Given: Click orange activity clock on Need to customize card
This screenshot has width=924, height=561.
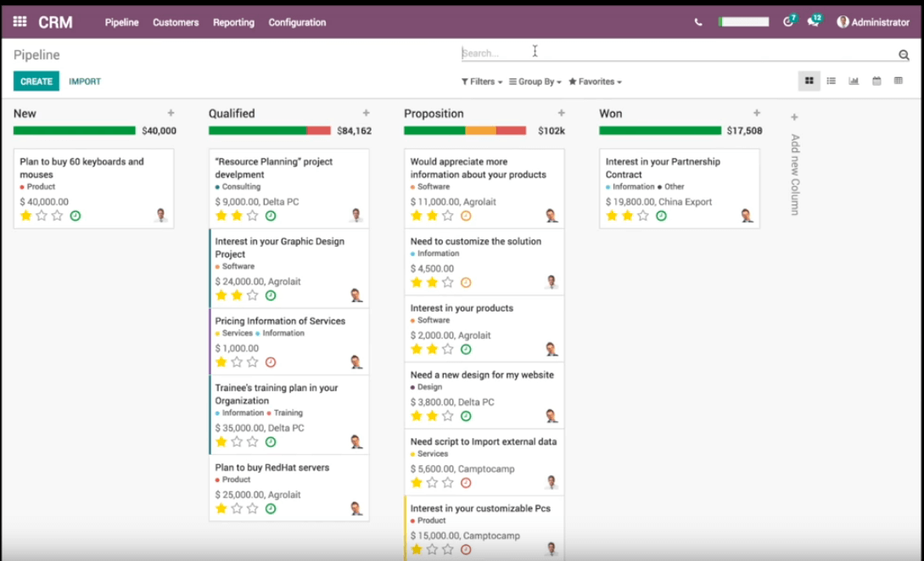Looking at the screenshot, I should click(466, 283).
